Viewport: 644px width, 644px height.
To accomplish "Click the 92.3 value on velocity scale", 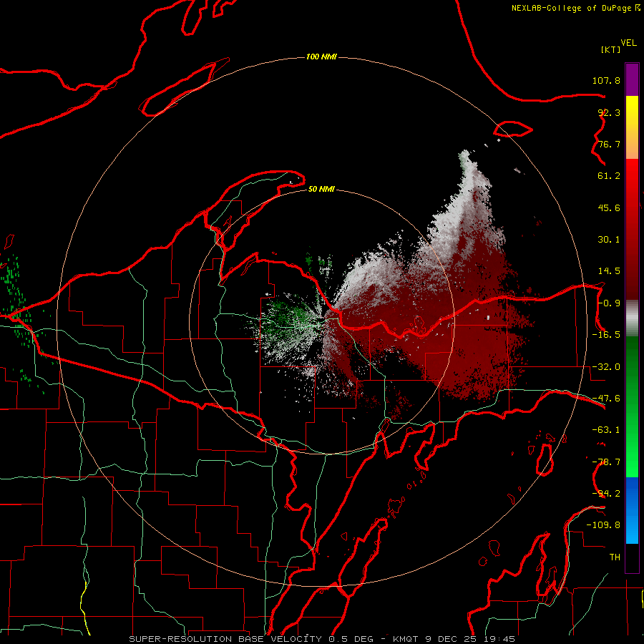I will (609, 112).
